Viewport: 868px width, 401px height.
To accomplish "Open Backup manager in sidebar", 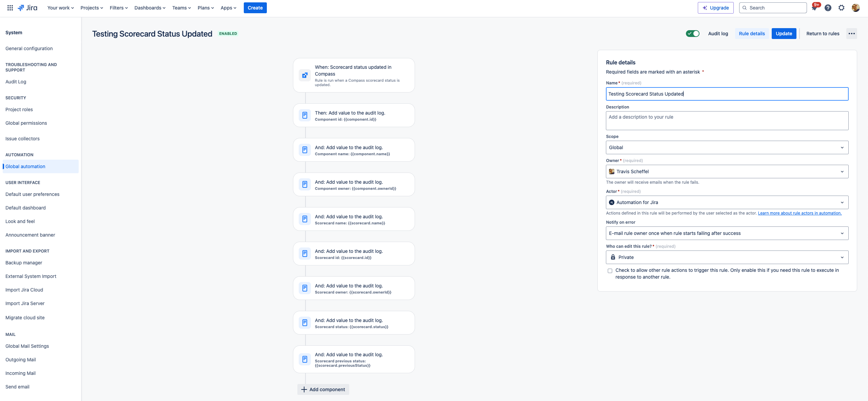I will [24, 263].
